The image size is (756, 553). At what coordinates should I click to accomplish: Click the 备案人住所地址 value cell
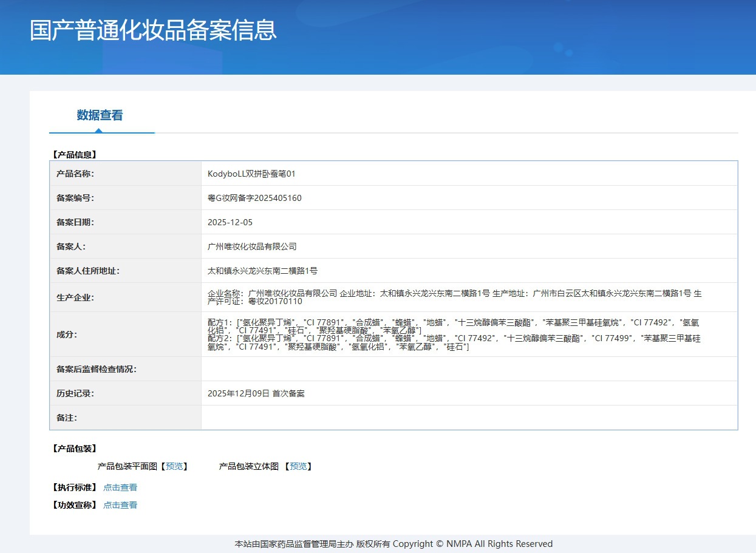(x=469, y=271)
